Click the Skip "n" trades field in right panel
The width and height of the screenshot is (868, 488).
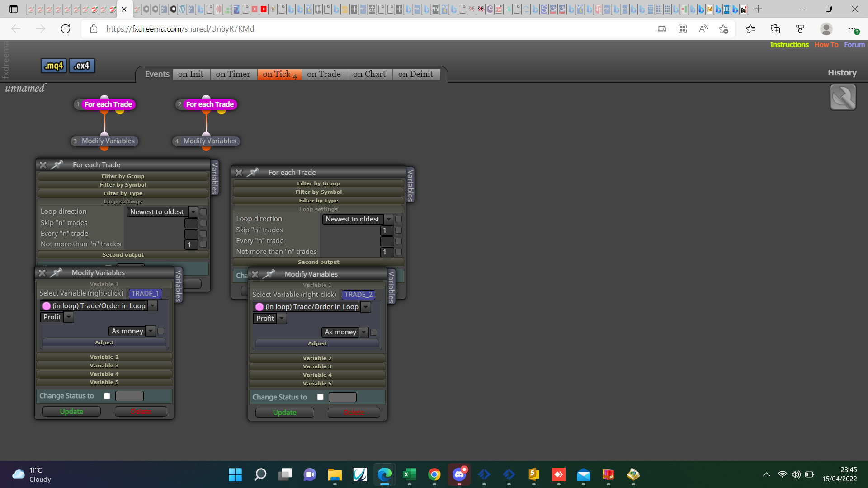pyautogui.click(x=387, y=230)
